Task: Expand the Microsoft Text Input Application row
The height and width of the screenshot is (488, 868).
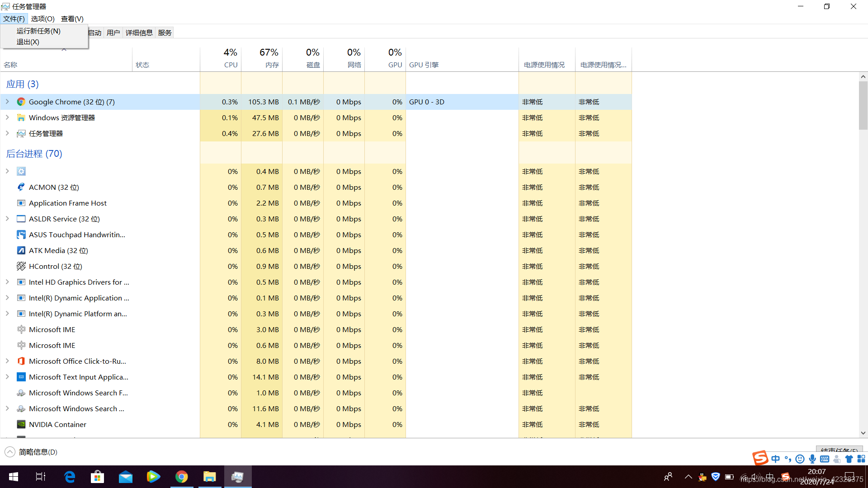Action: click(x=7, y=377)
